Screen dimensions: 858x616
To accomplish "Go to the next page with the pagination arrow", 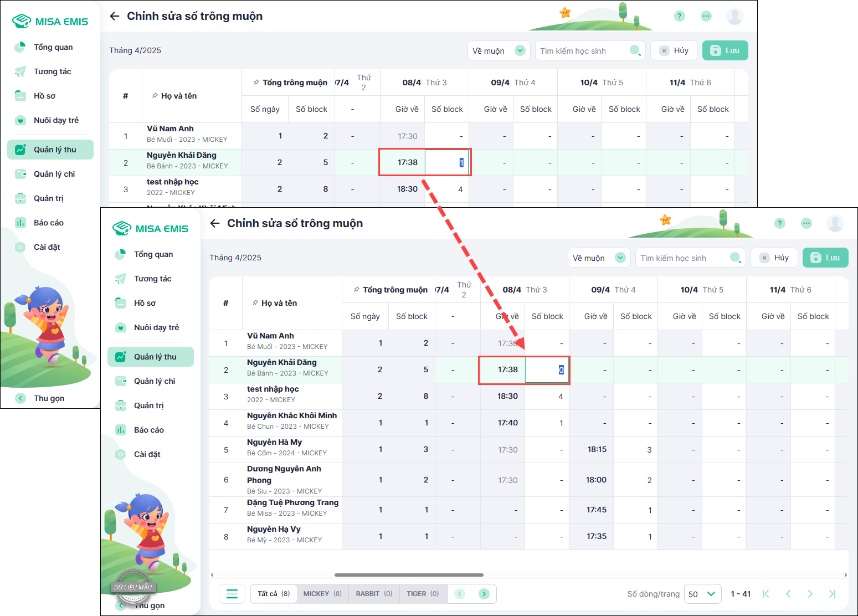I will (810, 594).
